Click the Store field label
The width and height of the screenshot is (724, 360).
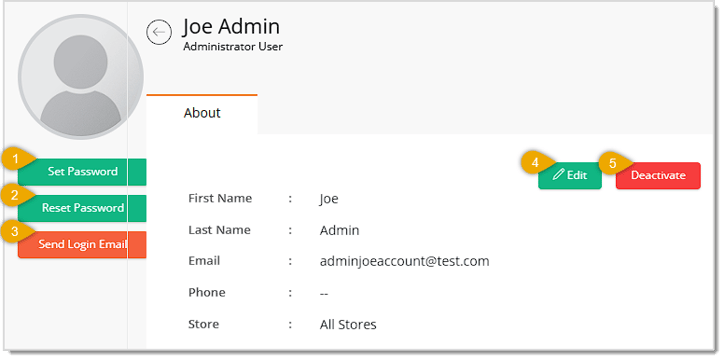tap(203, 324)
